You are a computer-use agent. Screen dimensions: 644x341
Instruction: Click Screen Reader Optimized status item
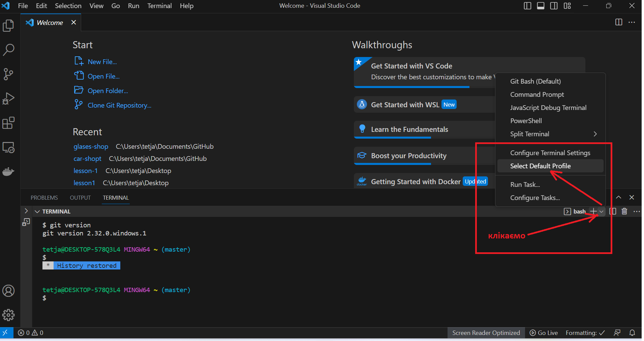coord(486,333)
